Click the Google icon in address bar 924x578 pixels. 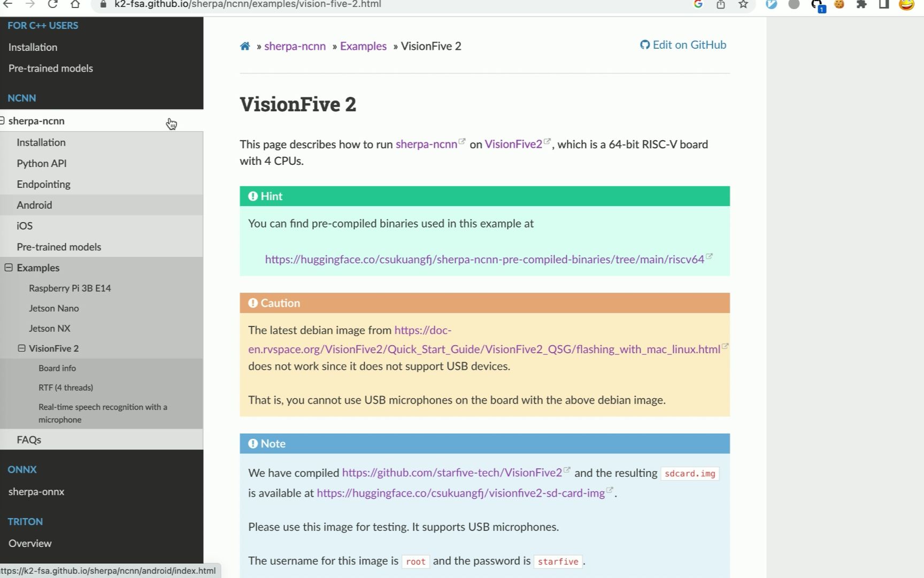pos(698,4)
